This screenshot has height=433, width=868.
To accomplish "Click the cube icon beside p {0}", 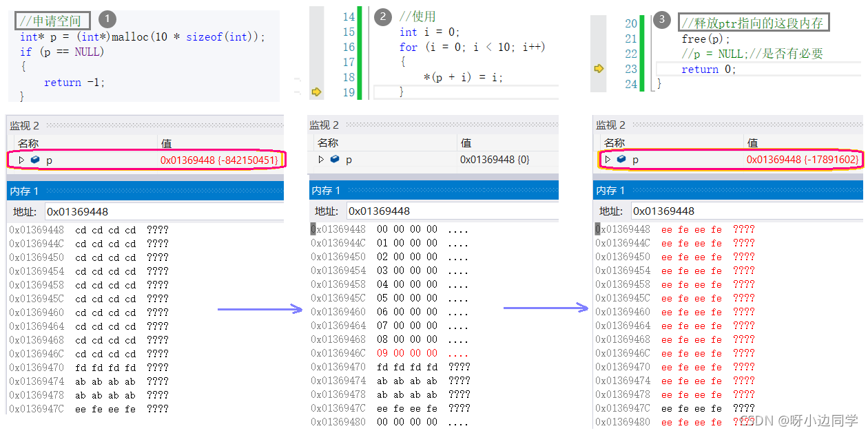I will 335,160.
